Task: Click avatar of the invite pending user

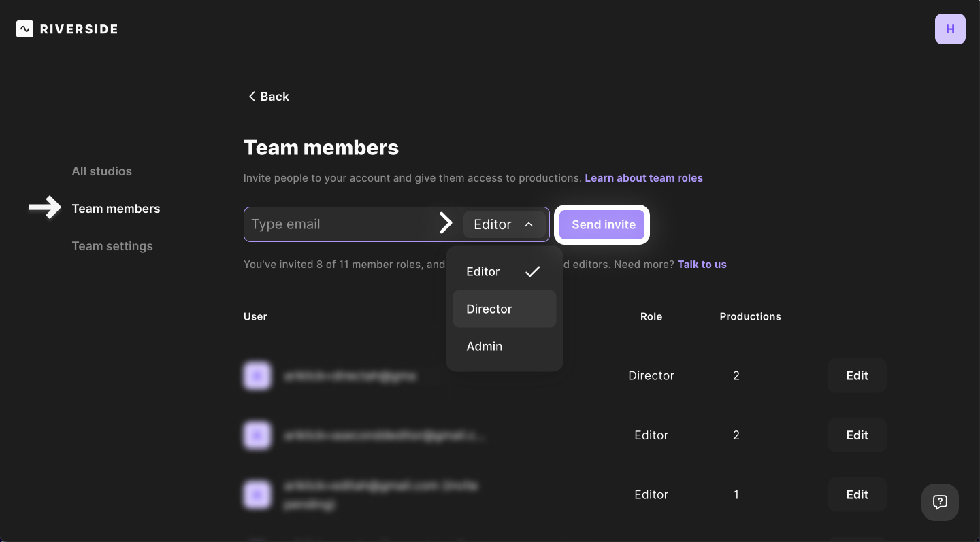Action: [x=257, y=494]
